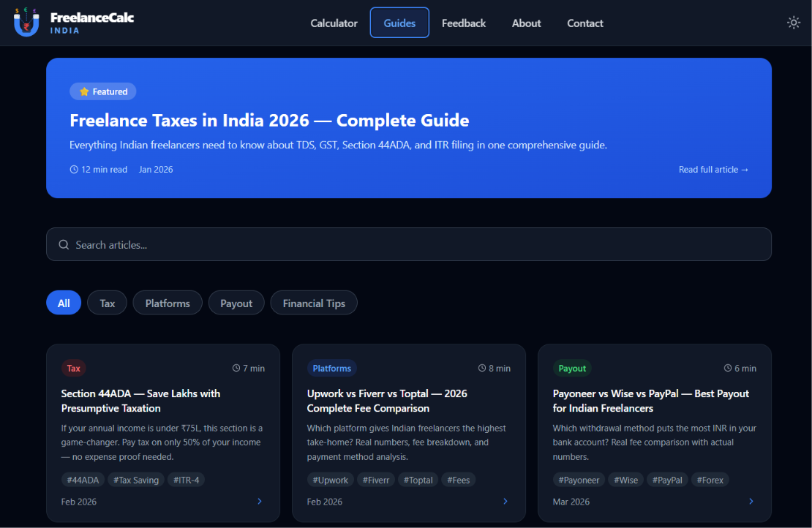The height and width of the screenshot is (528, 812).
Task: Click 'If your annual income is under ₹75L' description
Action: 162,442
